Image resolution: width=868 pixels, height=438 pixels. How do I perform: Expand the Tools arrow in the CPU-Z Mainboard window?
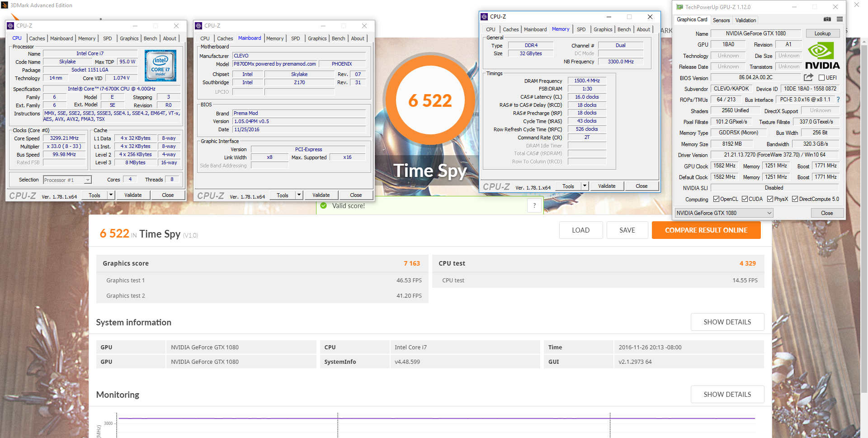click(299, 195)
